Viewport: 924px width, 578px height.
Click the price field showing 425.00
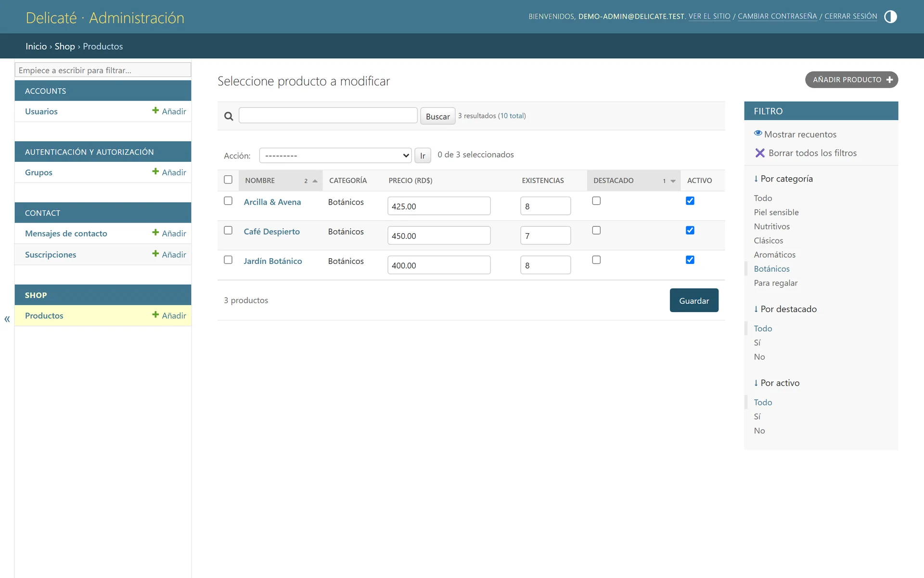coord(439,206)
